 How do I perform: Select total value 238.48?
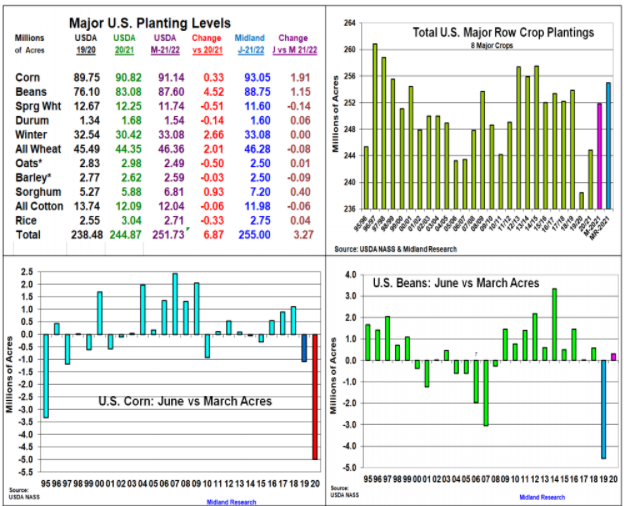click(87, 235)
